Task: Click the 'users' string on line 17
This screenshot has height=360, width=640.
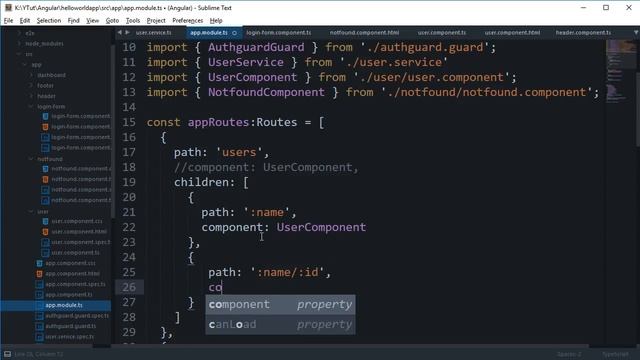Action: (239, 153)
